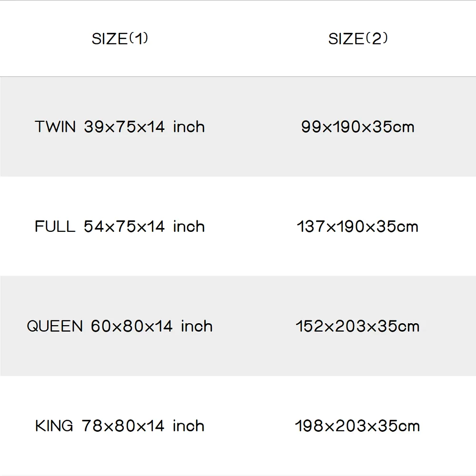The image size is (476, 476).
Task: Click the 39x75x14 dimension numbers
Action: pos(124,127)
